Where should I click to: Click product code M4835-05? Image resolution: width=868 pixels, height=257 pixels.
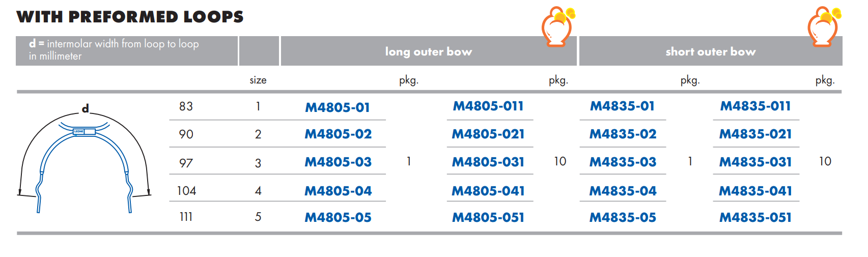coord(623,218)
